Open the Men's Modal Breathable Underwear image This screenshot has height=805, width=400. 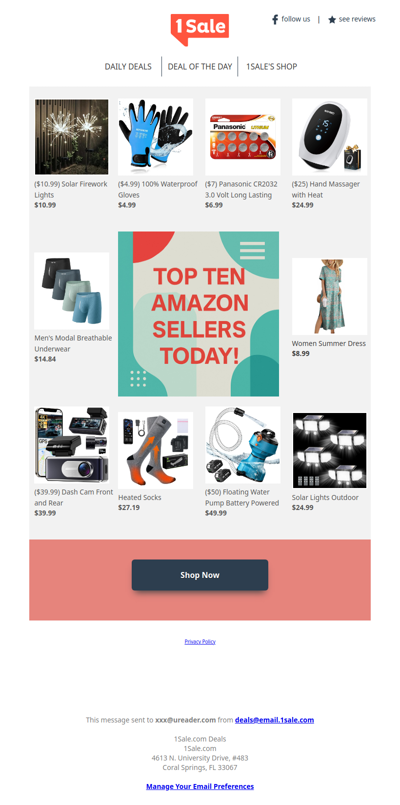click(x=71, y=291)
